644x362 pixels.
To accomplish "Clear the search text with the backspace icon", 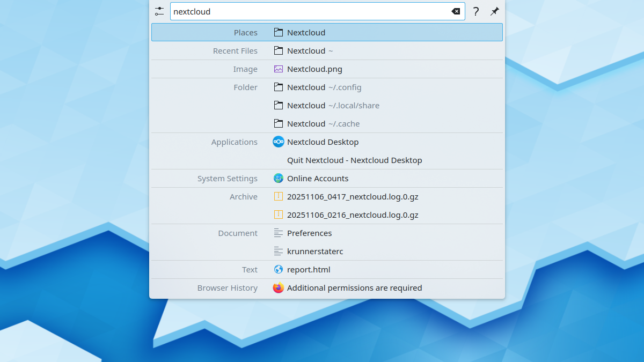I will [x=456, y=11].
